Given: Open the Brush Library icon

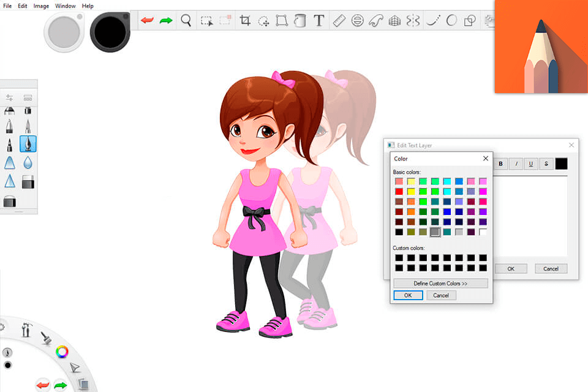Looking at the screenshot, I should pos(28,98).
